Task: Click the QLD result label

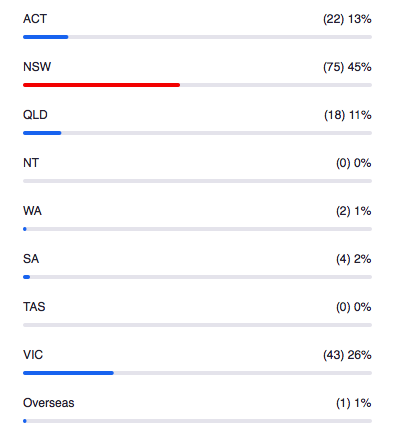Action: pyautogui.click(x=35, y=115)
